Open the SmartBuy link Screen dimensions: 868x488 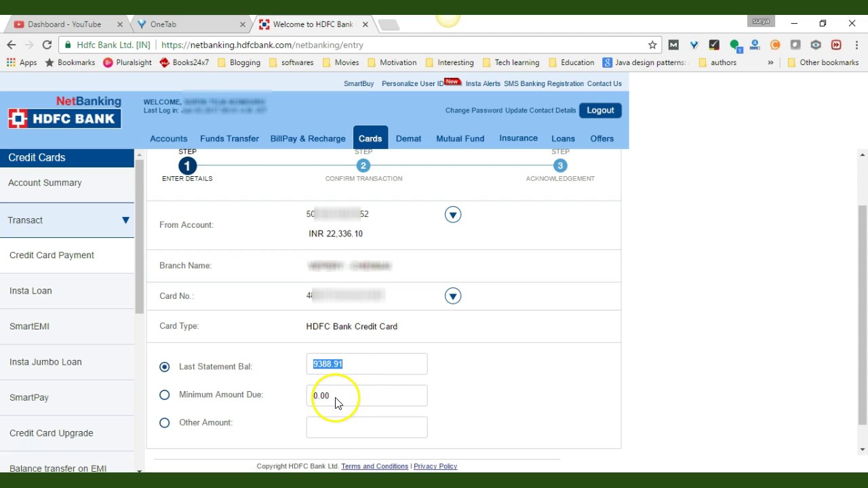359,83
